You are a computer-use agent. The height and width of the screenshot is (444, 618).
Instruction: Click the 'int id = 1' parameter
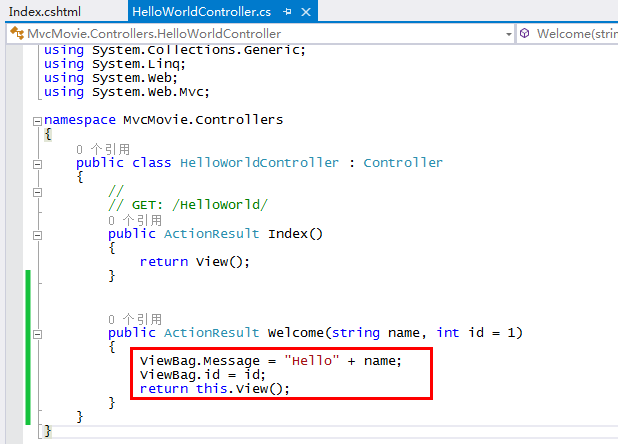[476, 333]
